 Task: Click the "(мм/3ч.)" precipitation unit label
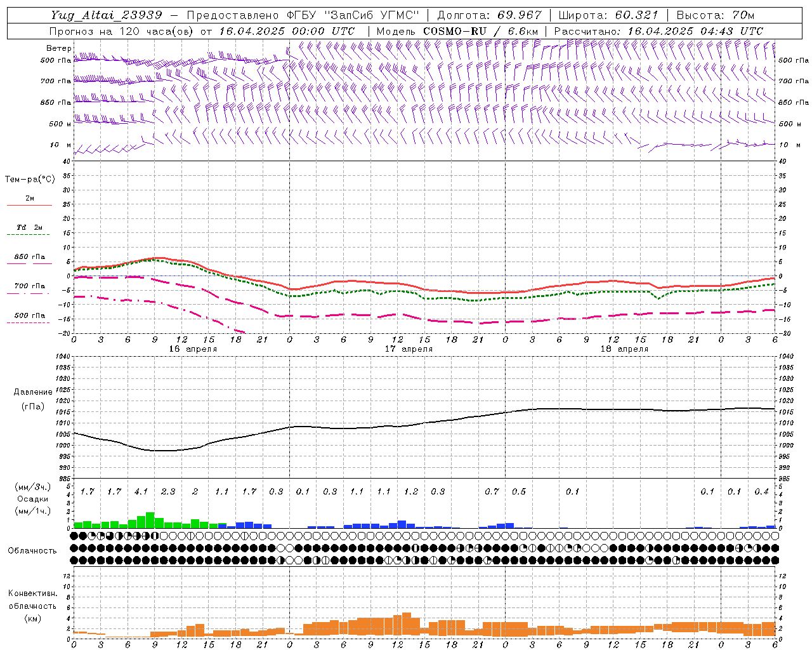[x=32, y=487]
